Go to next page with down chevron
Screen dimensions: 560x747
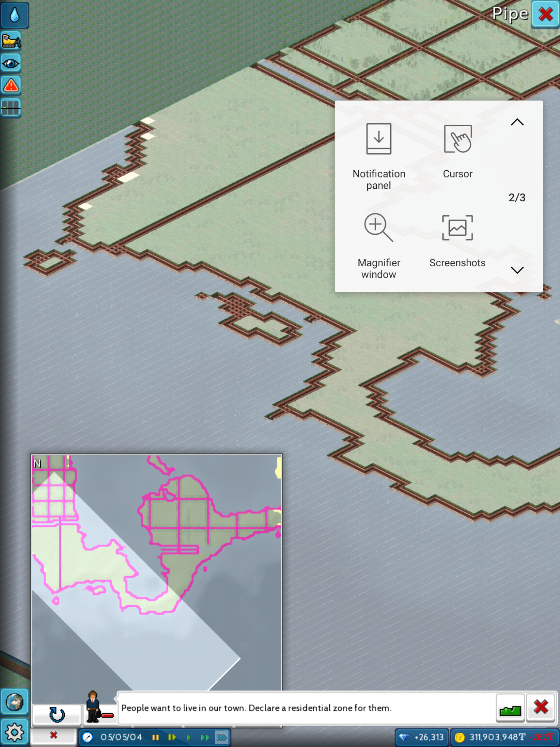(x=517, y=270)
